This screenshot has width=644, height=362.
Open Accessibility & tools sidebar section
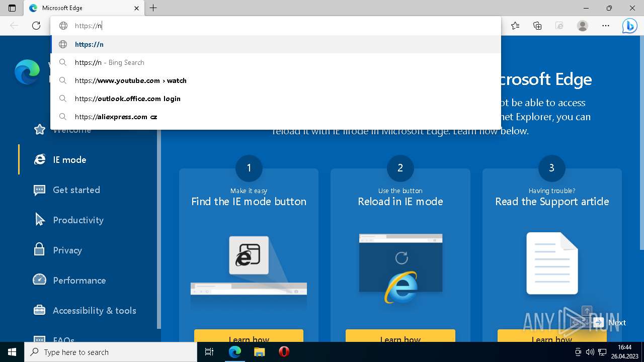click(x=95, y=310)
